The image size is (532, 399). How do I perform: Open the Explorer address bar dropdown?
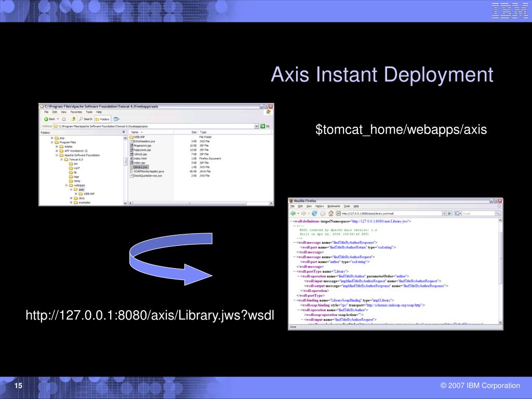(x=257, y=126)
